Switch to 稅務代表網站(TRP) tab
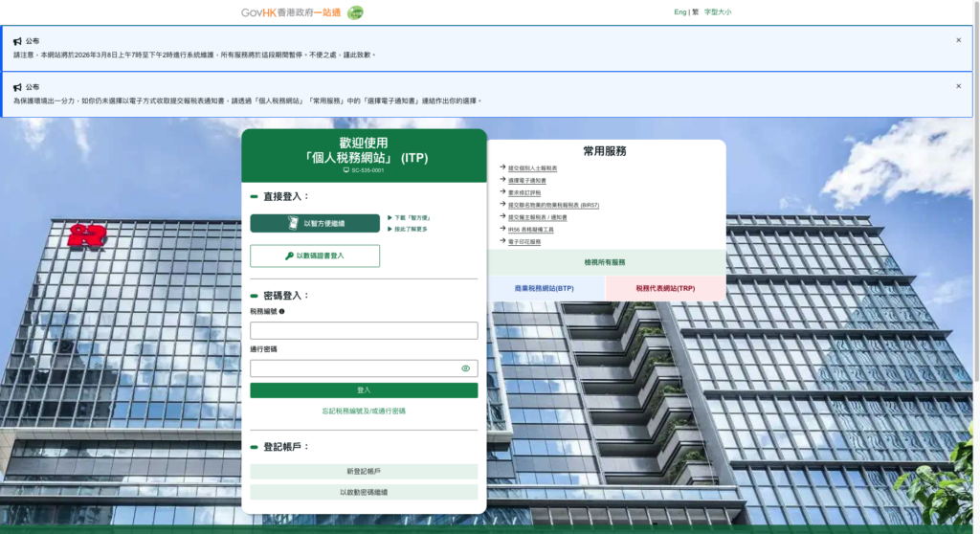Screen dimensions: 980x534 click(666, 288)
